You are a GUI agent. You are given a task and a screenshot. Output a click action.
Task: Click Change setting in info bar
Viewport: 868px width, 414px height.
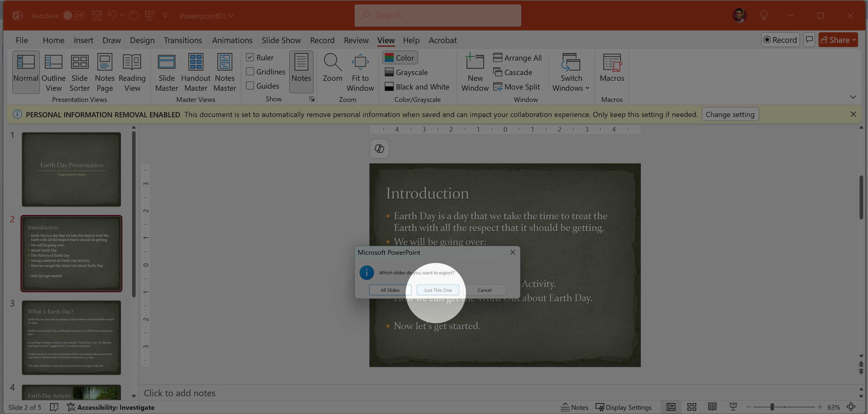pos(730,115)
